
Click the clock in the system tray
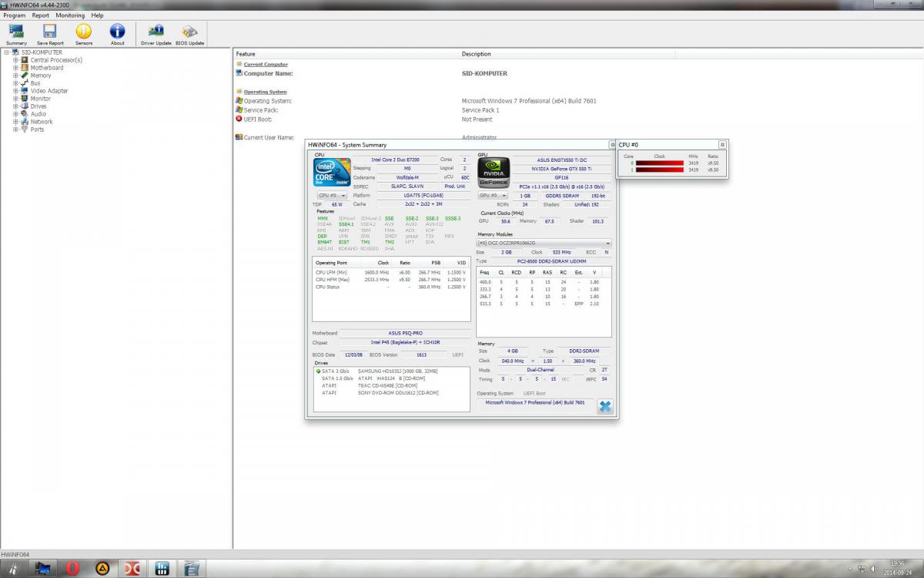pyautogui.click(x=897, y=567)
